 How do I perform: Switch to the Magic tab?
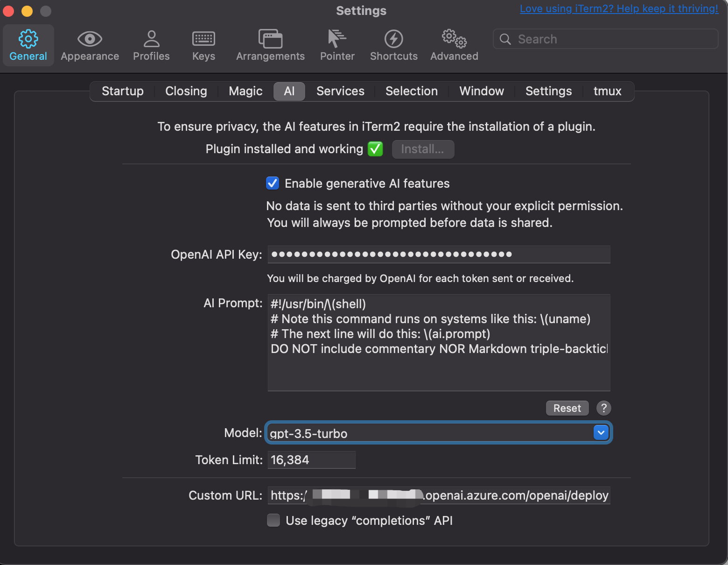[x=245, y=91]
